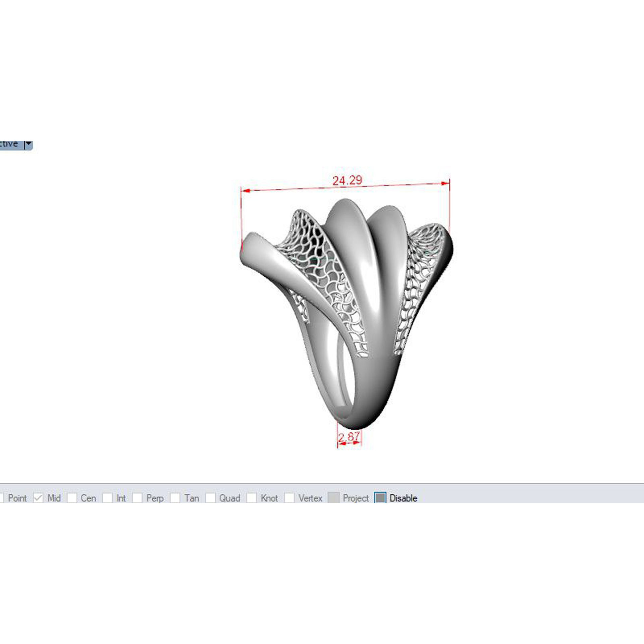
Task: Click the Point osnap label
Action: point(17,498)
